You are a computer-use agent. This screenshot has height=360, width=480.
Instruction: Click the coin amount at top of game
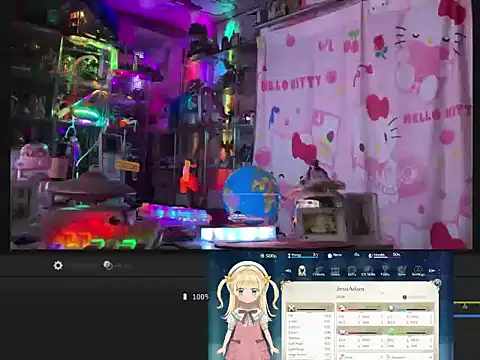(x=268, y=256)
